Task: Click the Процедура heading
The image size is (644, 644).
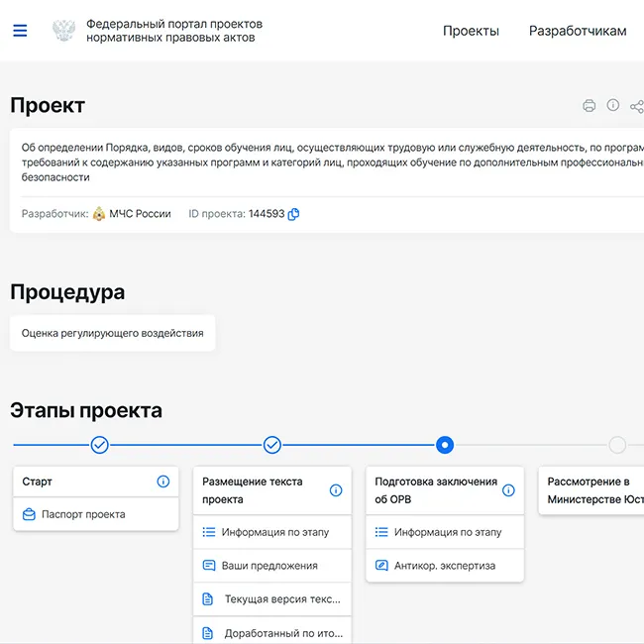Action: (67, 292)
